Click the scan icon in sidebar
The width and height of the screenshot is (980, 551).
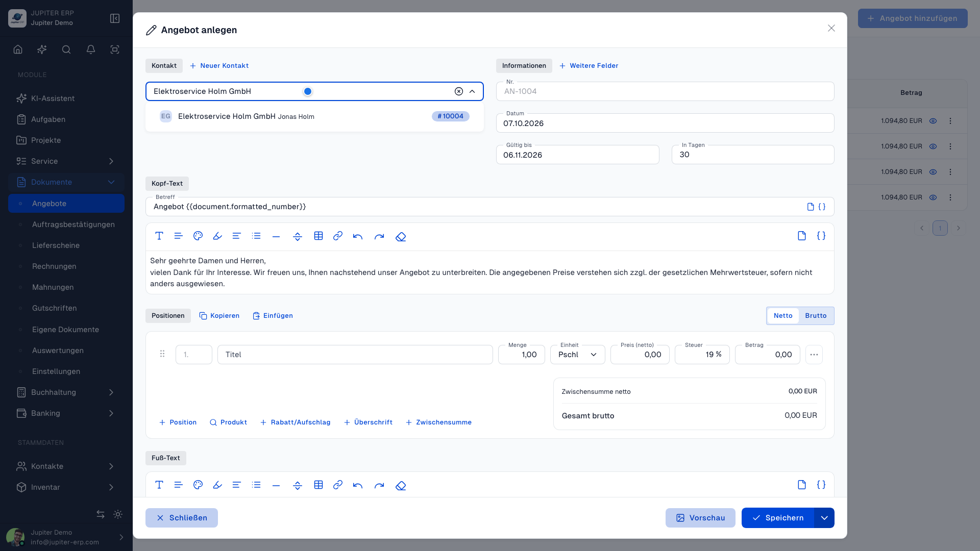[115, 49]
